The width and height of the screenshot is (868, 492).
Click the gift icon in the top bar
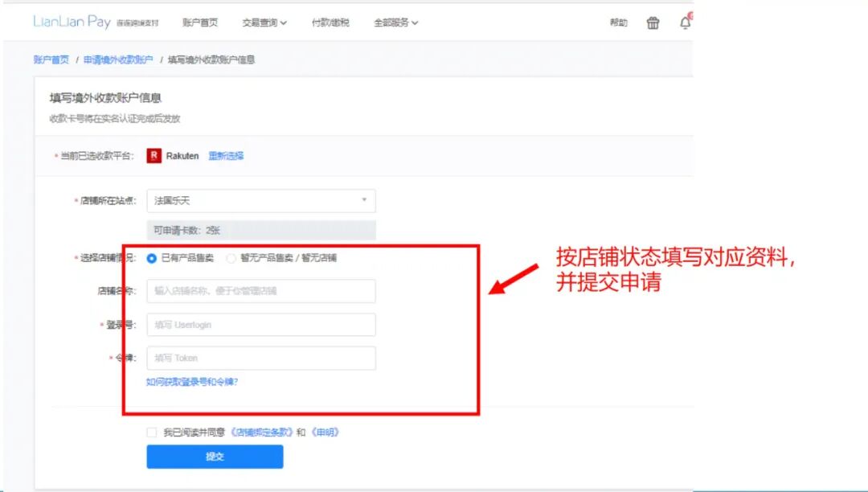point(653,23)
